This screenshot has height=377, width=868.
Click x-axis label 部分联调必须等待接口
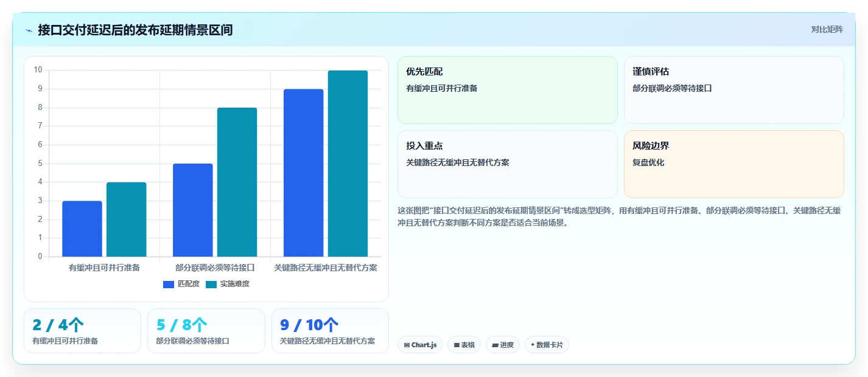point(215,268)
